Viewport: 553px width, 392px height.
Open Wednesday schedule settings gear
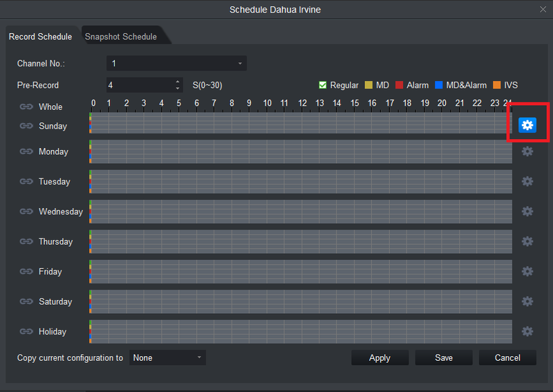point(527,212)
